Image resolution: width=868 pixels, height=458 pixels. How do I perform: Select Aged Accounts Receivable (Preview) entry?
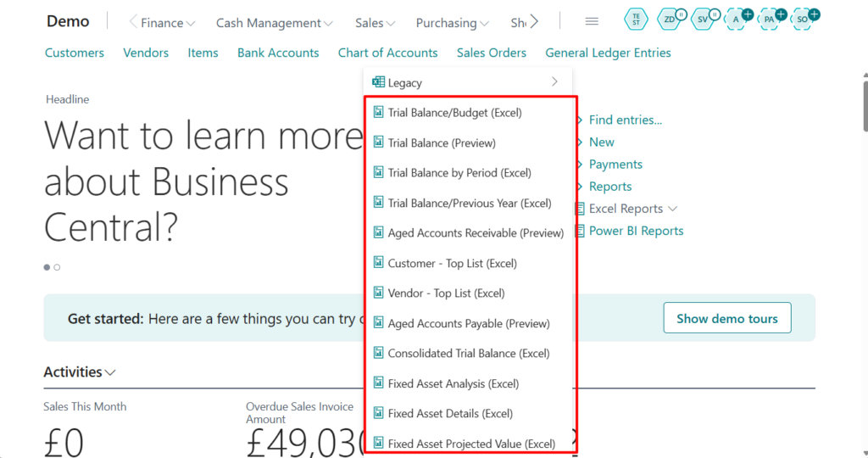pos(476,233)
